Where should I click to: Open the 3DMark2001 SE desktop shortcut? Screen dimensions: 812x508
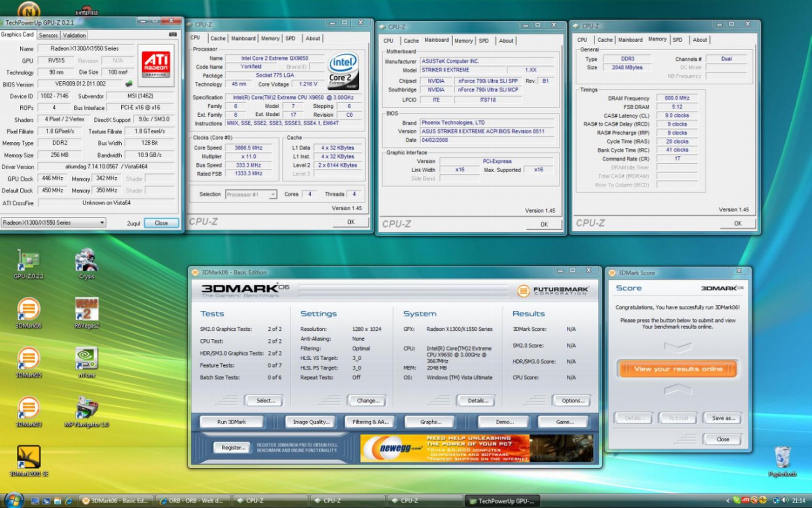(28, 461)
